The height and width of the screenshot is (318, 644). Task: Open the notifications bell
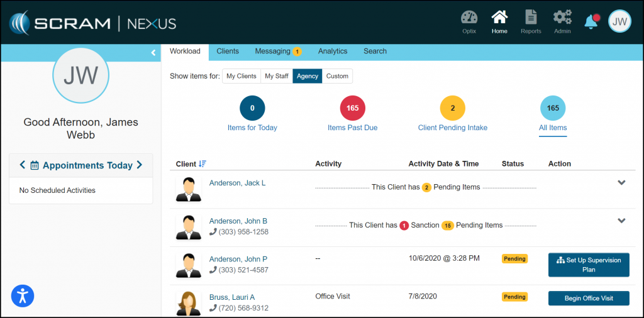pyautogui.click(x=591, y=22)
